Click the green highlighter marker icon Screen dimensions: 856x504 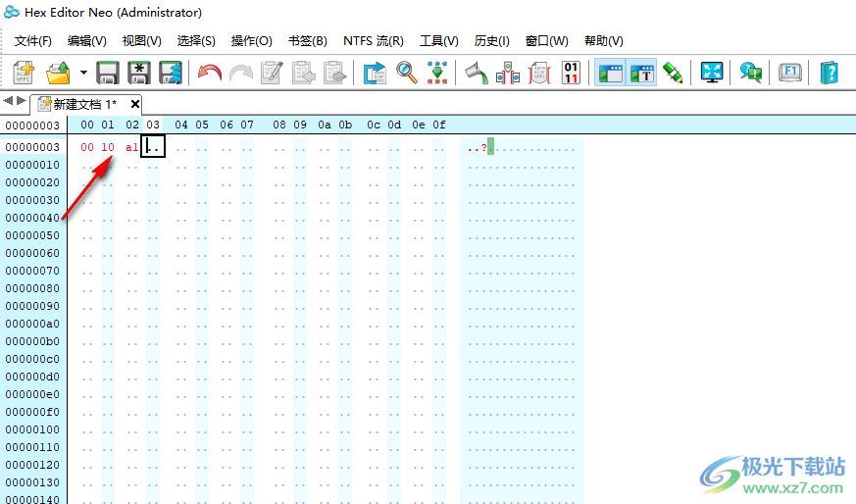[x=673, y=73]
